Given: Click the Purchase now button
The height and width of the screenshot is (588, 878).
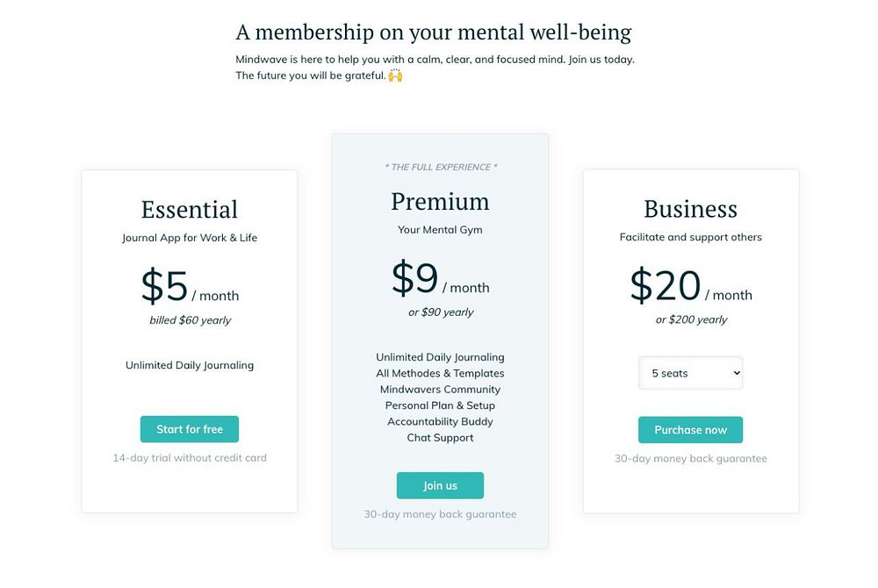Looking at the screenshot, I should (690, 430).
